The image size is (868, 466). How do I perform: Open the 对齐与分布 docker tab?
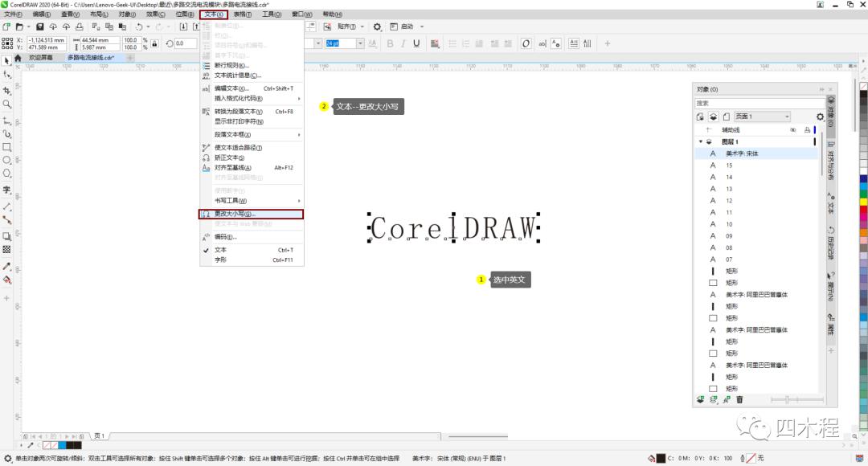pos(830,161)
